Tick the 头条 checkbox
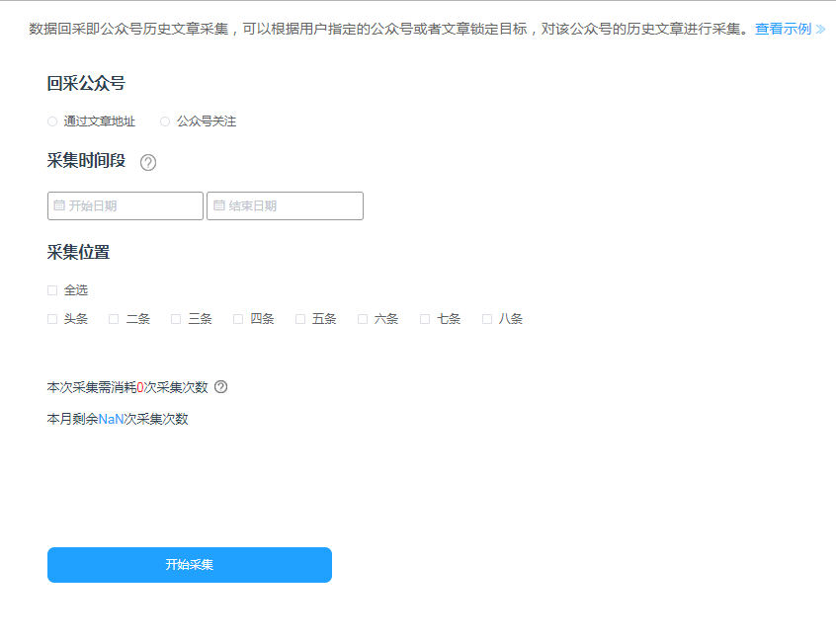Image resolution: width=836 pixels, height=644 pixels. click(52, 319)
